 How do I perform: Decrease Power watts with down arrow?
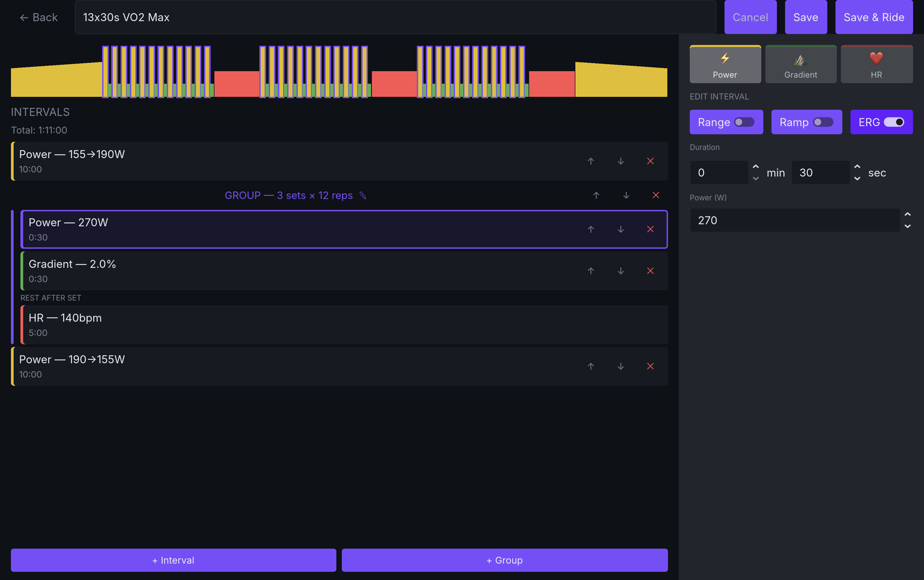point(907,226)
